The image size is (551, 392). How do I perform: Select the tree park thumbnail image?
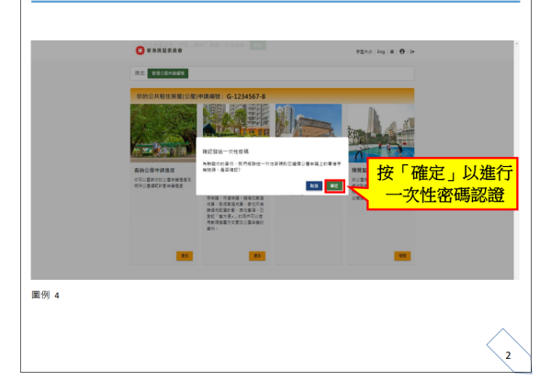pyautogui.click(x=163, y=133)
